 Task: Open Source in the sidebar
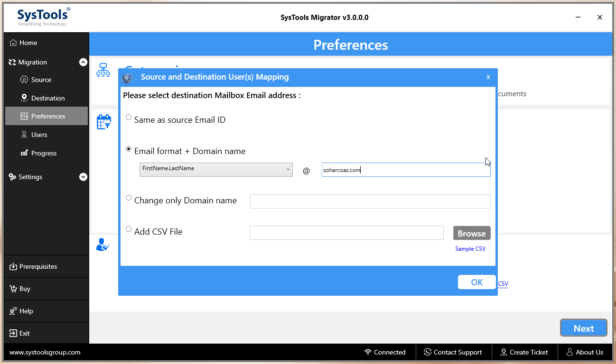(x=47, y=80)
